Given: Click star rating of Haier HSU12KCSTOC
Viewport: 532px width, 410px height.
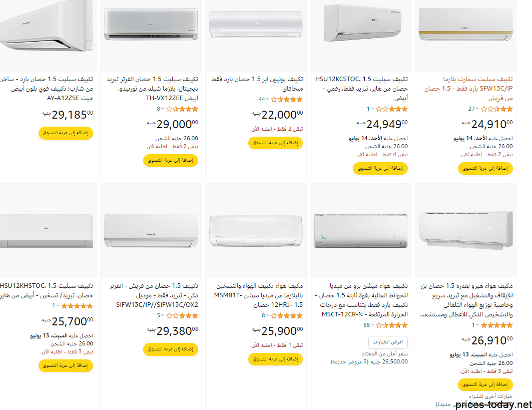Looking at the screenshot, I should (x=392, y=109).
